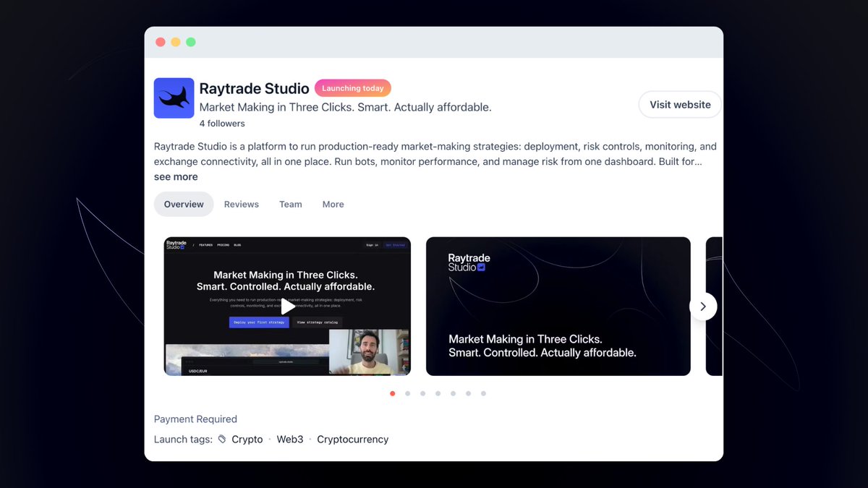
Task: Open the '4 followers' list
Action: (221, 123)
